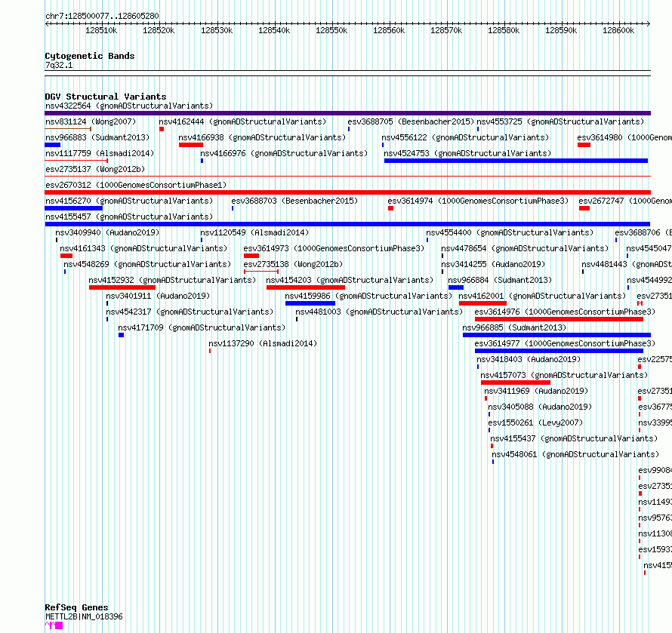The height and width of the screenshot is (633, 672).
Task: Open nsv966885 (Sudmant2013) label
Action: (514, 327)
